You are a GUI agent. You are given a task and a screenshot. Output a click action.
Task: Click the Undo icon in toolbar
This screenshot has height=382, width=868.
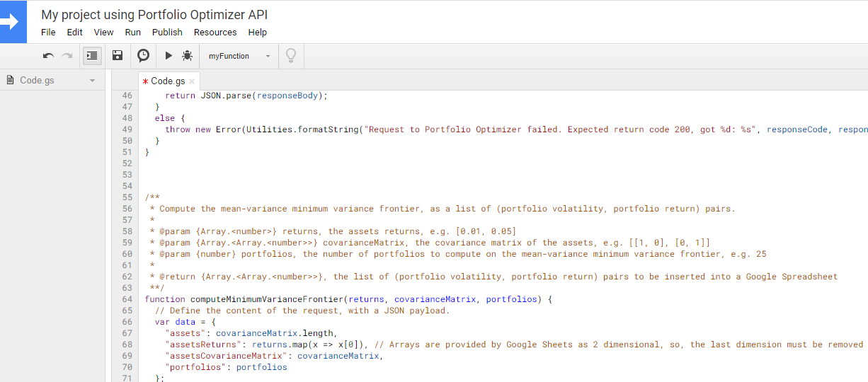click(x=48, y=56)
